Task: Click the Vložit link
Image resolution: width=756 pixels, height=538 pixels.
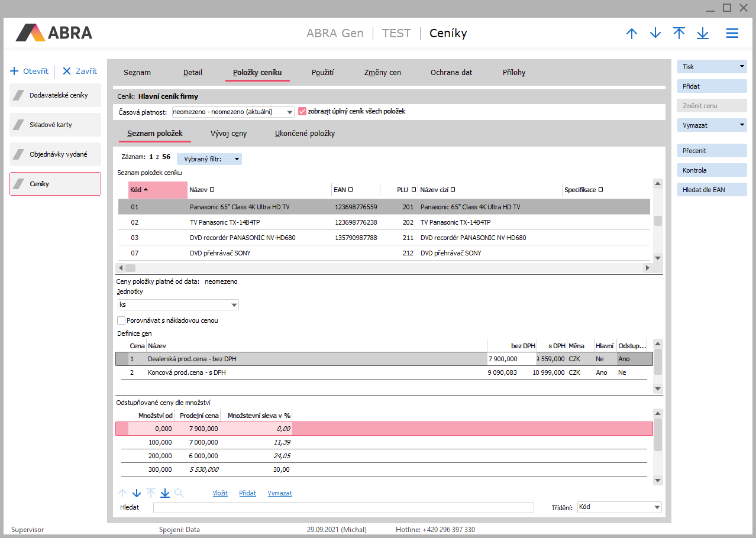Action: (x=220, y=493)
